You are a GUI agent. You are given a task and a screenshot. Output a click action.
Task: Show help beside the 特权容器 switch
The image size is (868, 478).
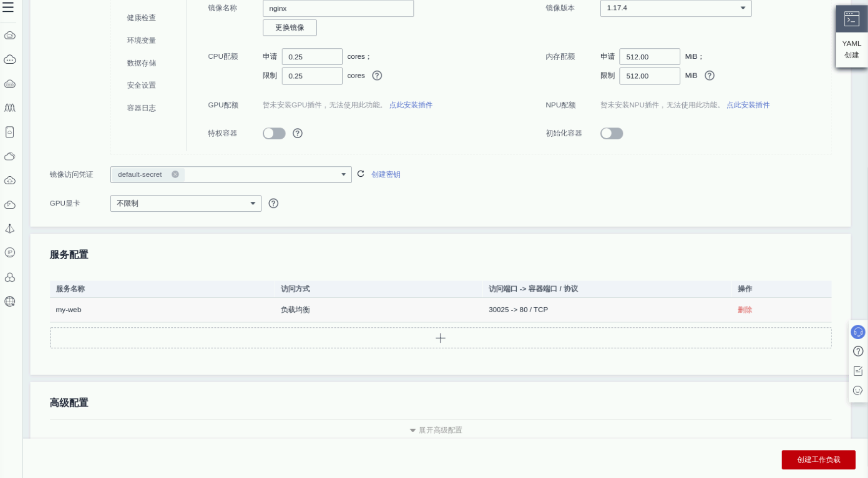[x=297, y=133]
